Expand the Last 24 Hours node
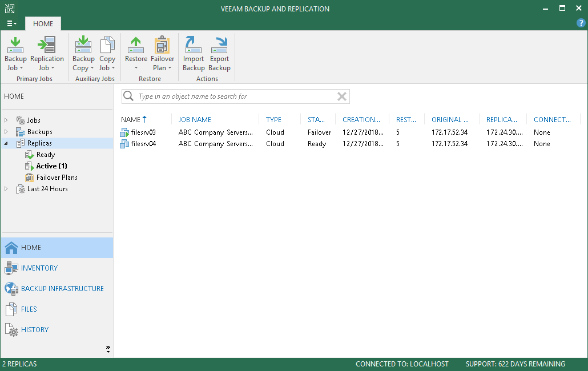 click(6, 189)
